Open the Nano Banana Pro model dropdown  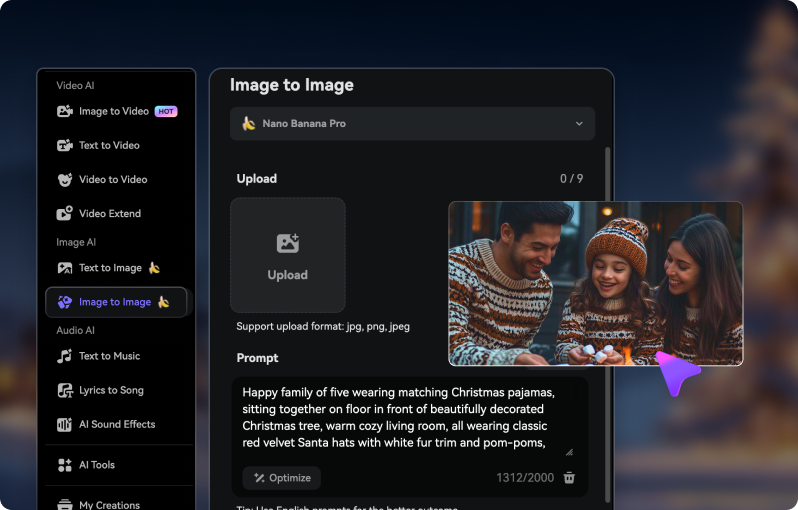[412, 124]
